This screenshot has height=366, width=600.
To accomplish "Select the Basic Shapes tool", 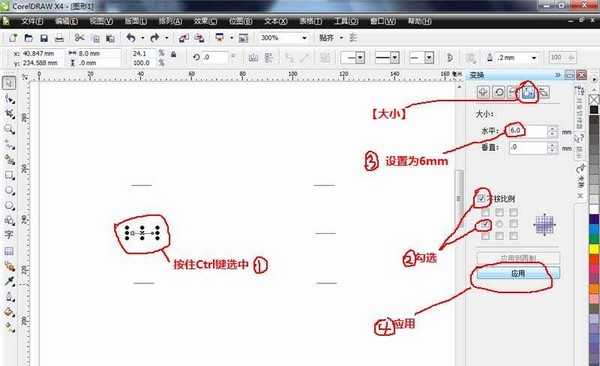I will point(9,220).
